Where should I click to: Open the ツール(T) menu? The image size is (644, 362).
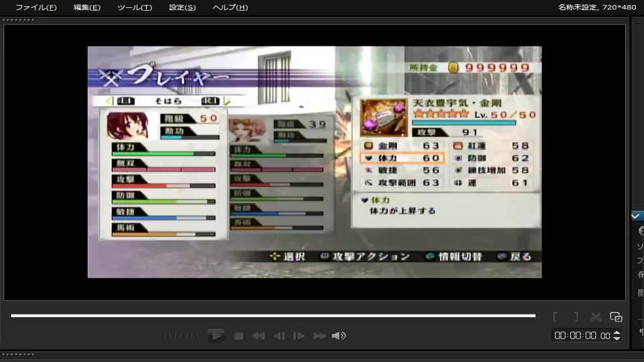tap(135, 7)
